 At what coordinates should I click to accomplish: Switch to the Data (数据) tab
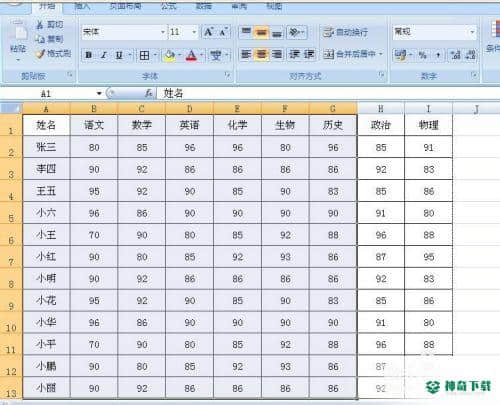click(x=204, y=6)
